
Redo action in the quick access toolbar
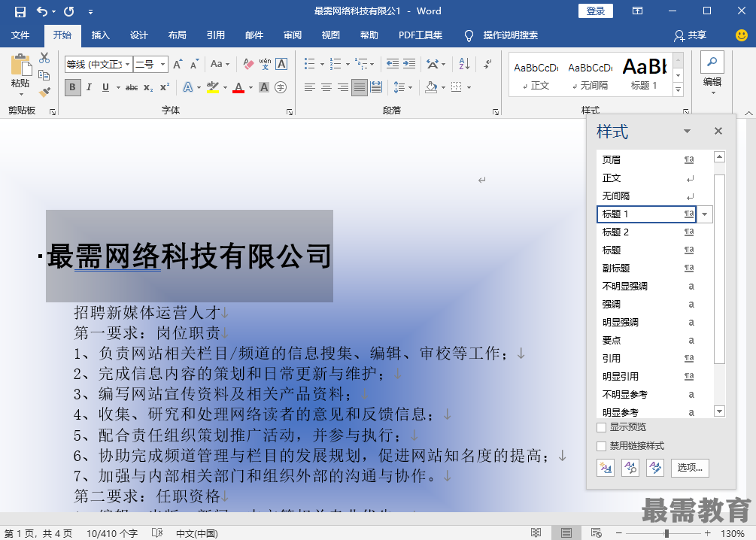pos(69,11)
